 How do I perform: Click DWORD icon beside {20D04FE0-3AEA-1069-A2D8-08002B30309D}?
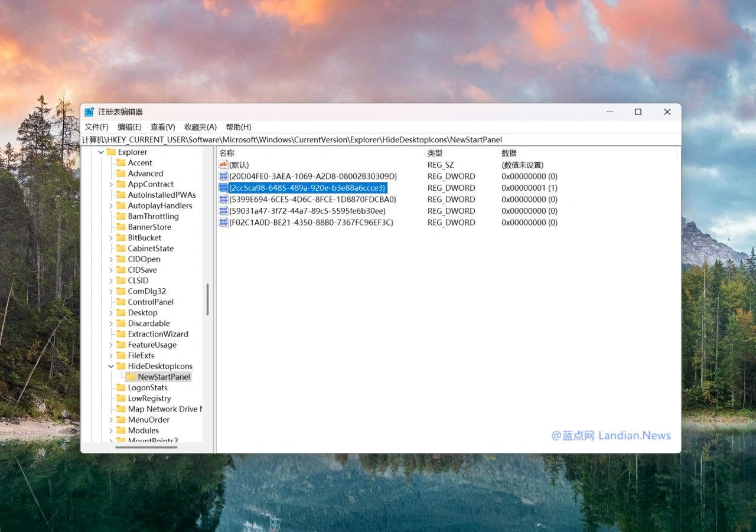pyautogui.click(x=223, y=177)
